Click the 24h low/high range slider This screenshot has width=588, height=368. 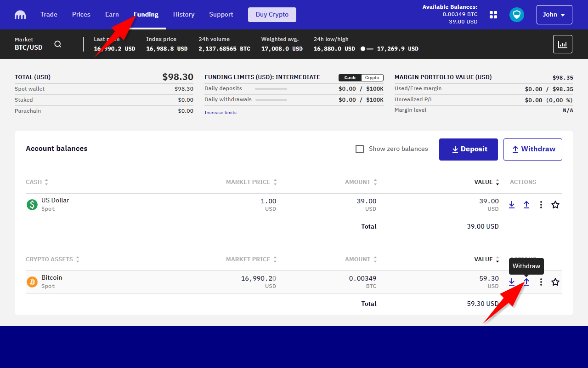[367, 49]
